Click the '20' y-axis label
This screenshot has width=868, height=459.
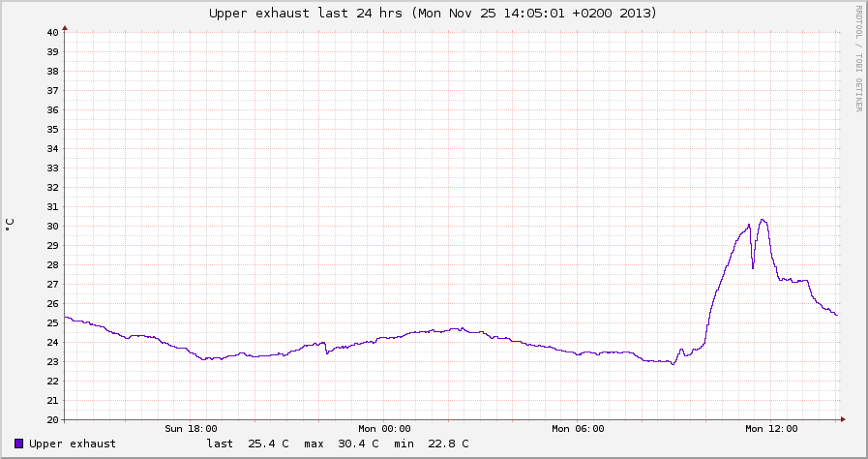point(52,419)
